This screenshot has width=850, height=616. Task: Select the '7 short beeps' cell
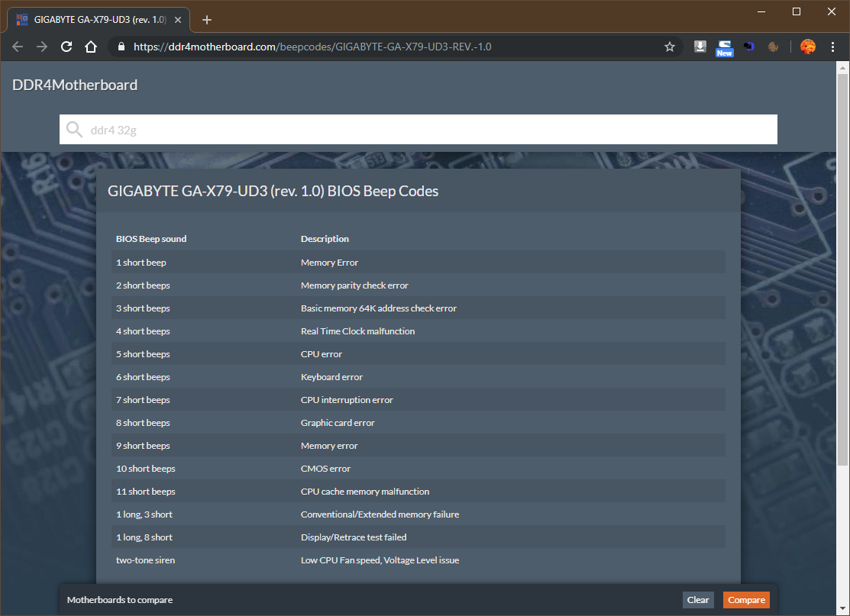143,400
